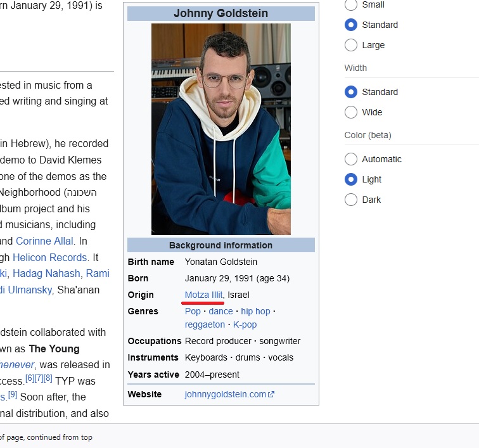Open the K-pop genre link
This screenshot has height=448, width=479.
[x=245, y=324]
